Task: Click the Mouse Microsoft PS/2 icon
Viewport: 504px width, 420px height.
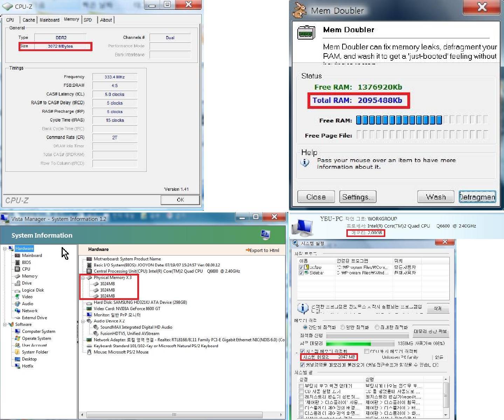Action: click(x=89, y=352)
